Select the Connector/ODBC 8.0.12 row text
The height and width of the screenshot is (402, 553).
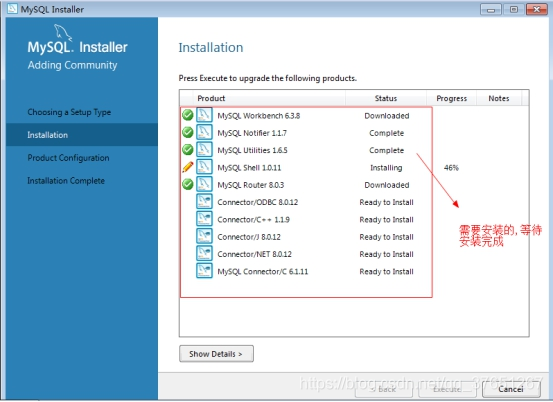click(257, 202)
